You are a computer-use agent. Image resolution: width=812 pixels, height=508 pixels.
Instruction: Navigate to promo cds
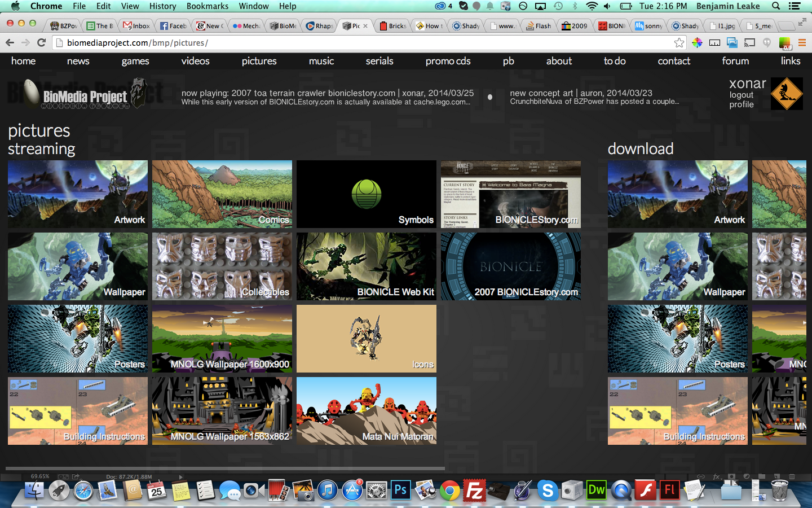448,61
